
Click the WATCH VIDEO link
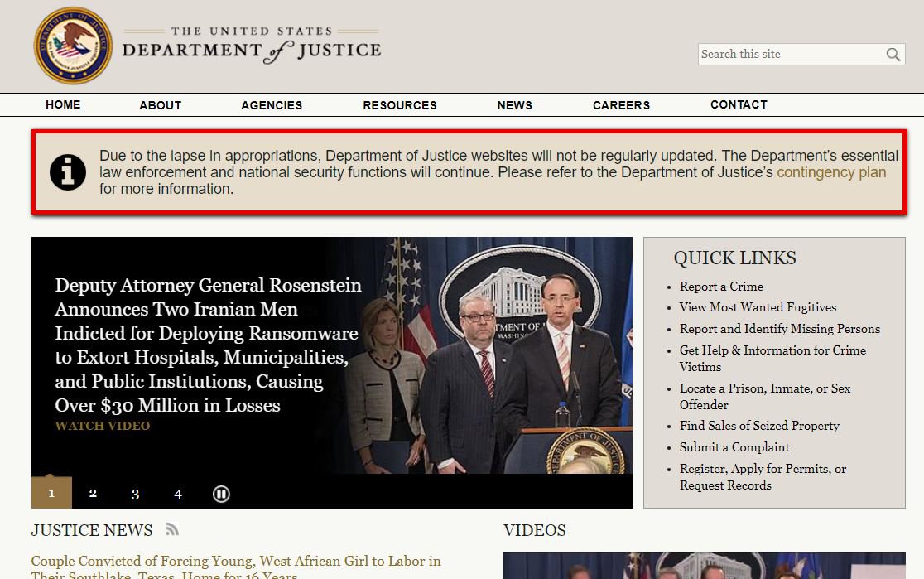[103, 426]
